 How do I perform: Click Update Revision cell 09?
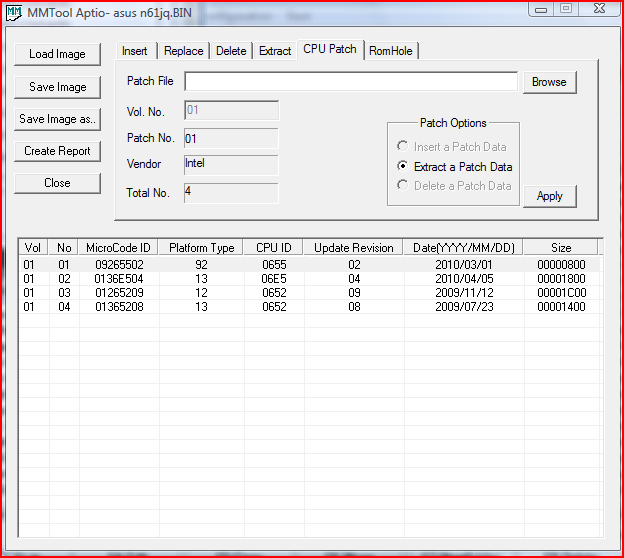(x=354, y=293)
